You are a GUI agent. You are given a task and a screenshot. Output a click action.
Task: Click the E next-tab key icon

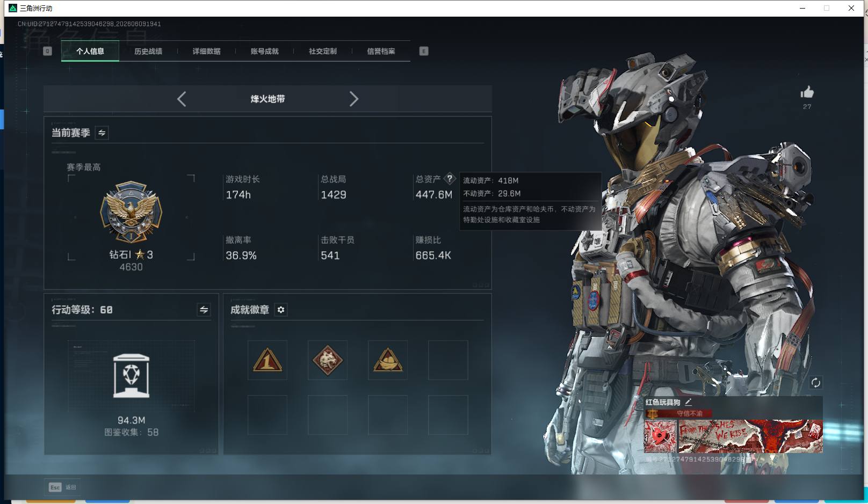(x=424, y=51)
